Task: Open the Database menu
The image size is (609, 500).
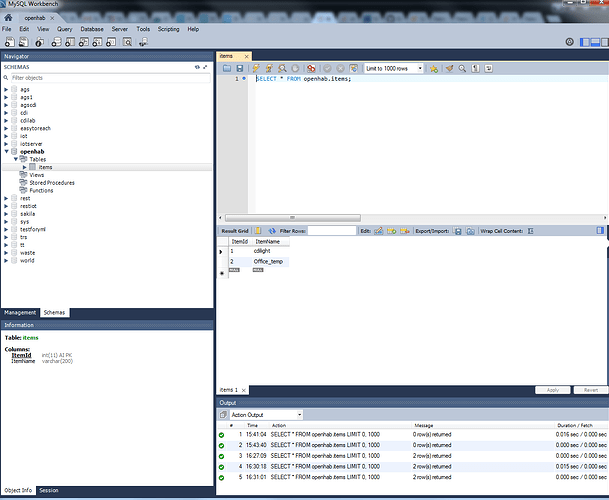Action: coord(91,29)
